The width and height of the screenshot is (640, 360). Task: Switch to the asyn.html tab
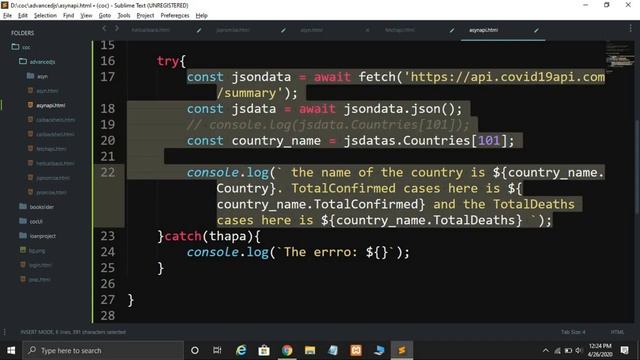coord(312,30)
